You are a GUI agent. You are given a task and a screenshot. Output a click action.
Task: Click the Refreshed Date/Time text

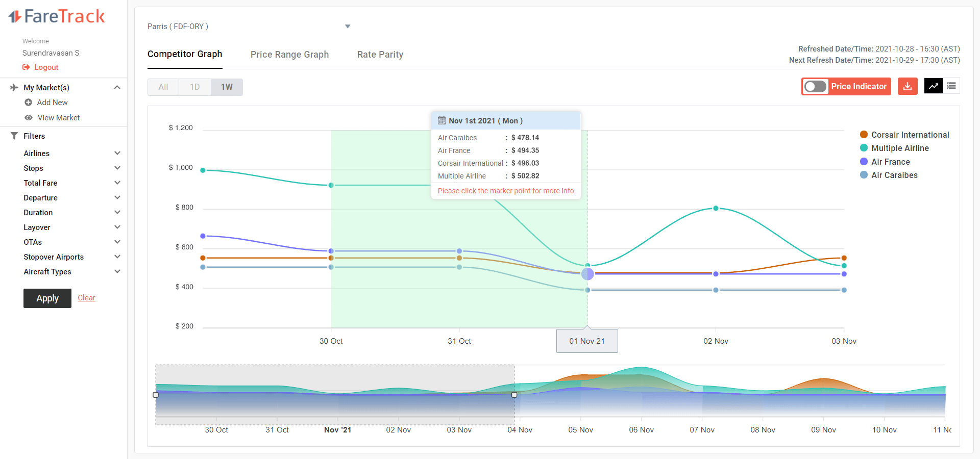tap(879, 49)
